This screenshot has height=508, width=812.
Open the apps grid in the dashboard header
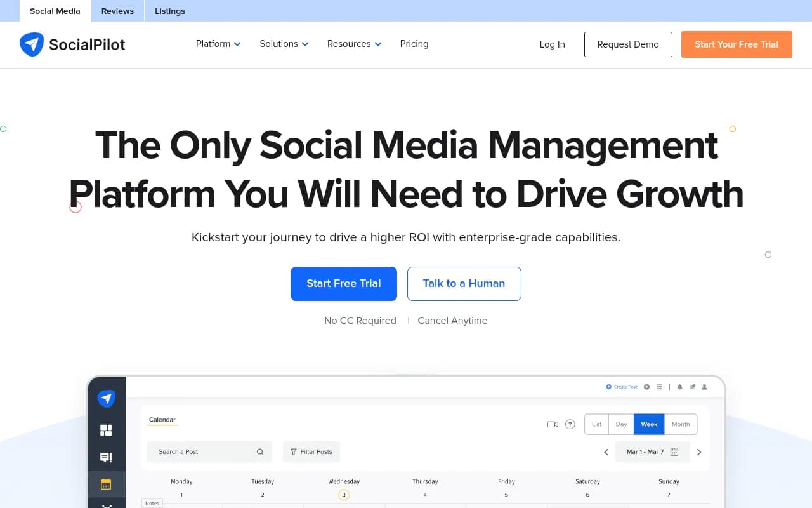tap(658, 387)
